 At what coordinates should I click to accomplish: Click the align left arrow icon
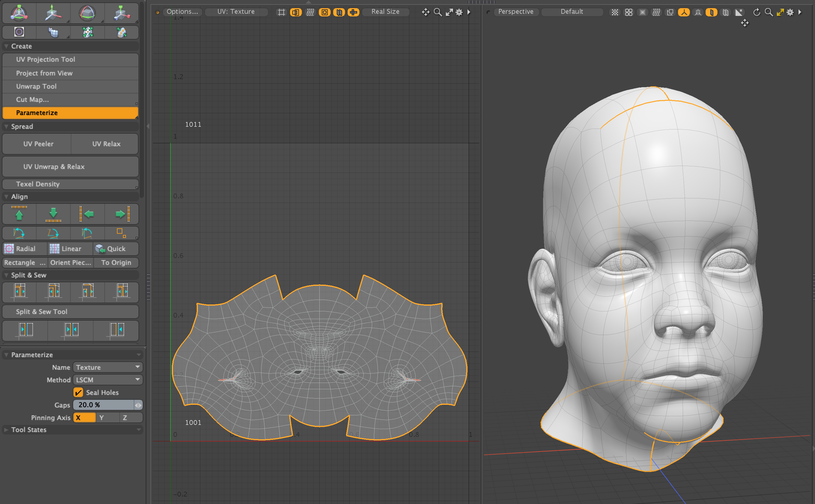[x=87, y=214]
